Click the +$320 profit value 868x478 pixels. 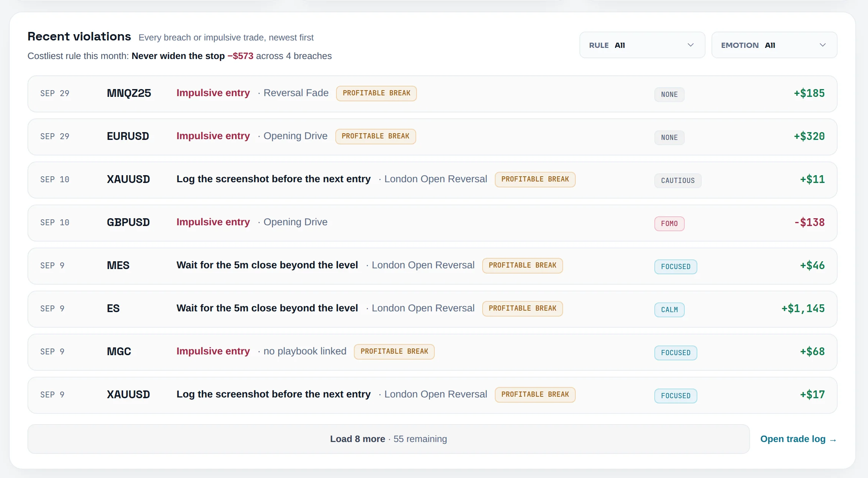(809, 136)
